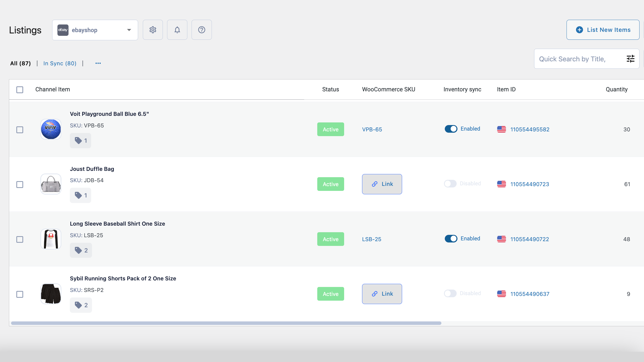Enable inventory sync for Joust Duffle Bag

click(x=450, y=184)
